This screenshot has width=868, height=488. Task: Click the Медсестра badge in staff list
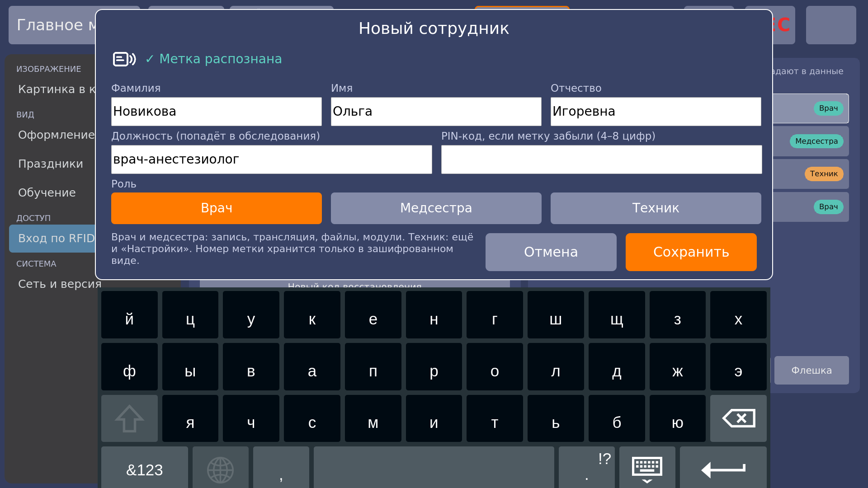tap(816, 141)
